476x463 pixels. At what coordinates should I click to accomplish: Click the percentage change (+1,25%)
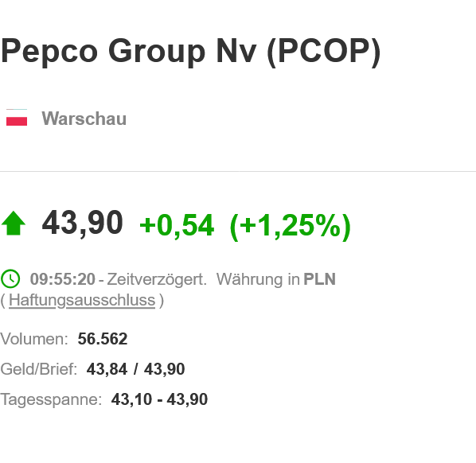(291, 227)
